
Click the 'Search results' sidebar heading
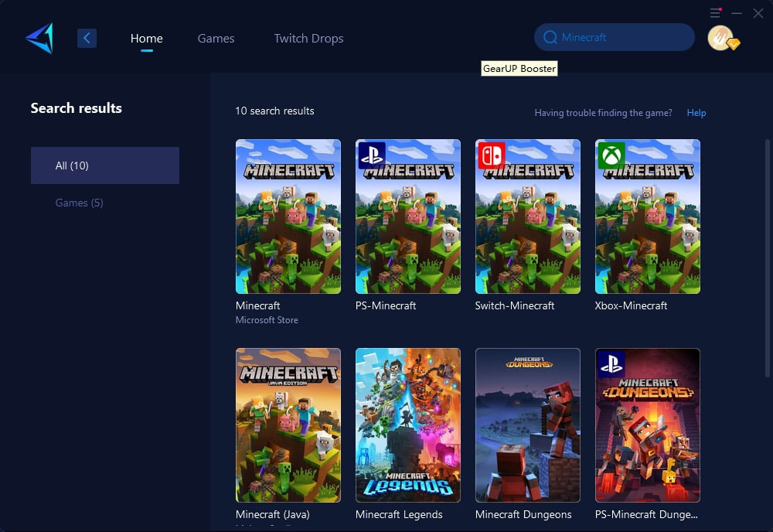(x=77, y=108)
